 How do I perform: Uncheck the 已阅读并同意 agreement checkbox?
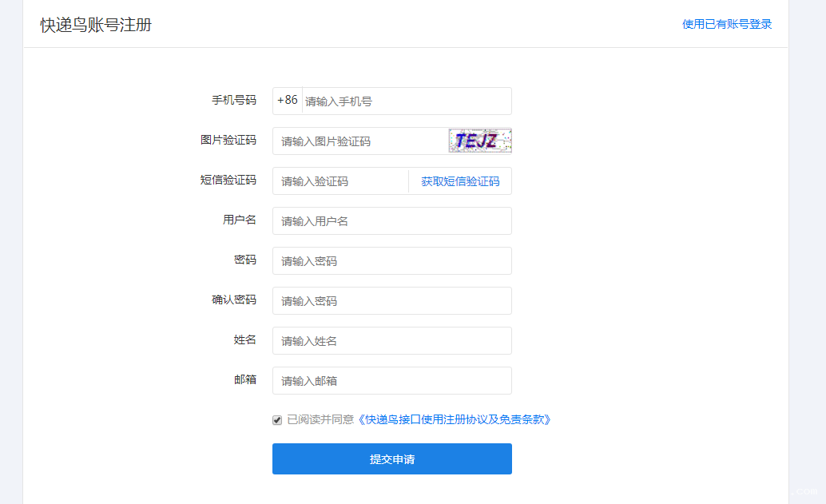click(277, 420)
